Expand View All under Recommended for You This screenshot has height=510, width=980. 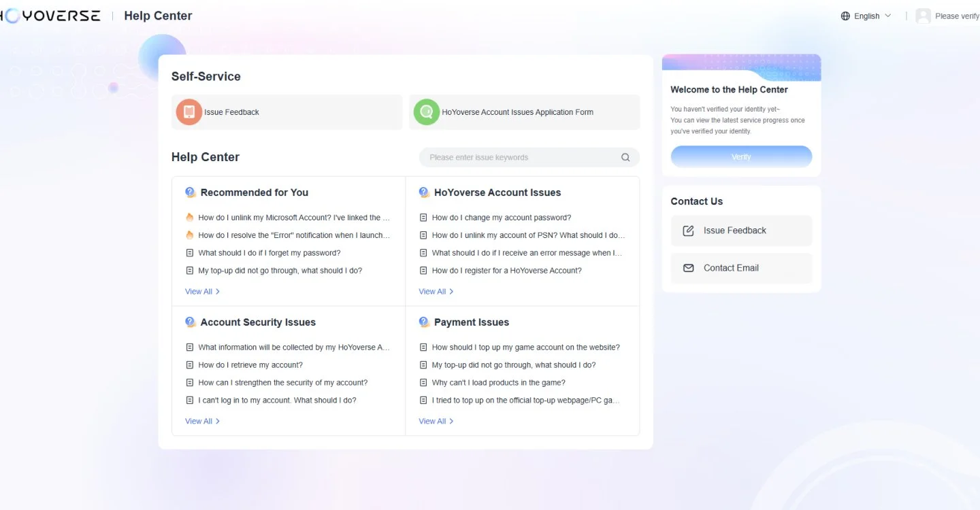tap(202, 292)
